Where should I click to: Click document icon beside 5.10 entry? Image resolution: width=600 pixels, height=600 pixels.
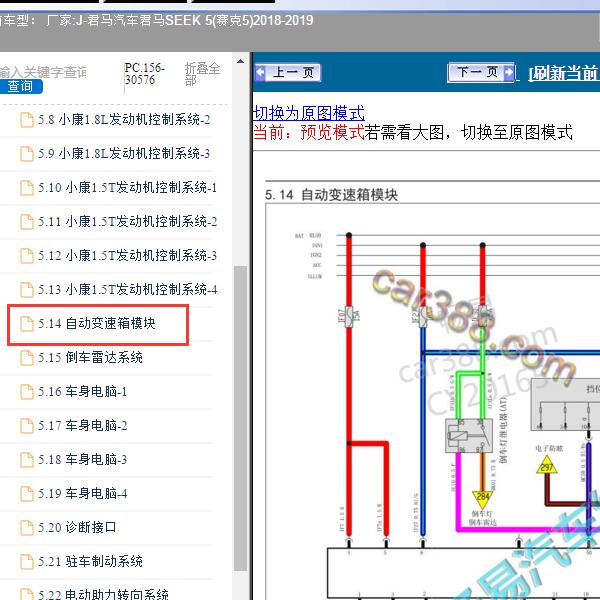(x=27, y=188)
